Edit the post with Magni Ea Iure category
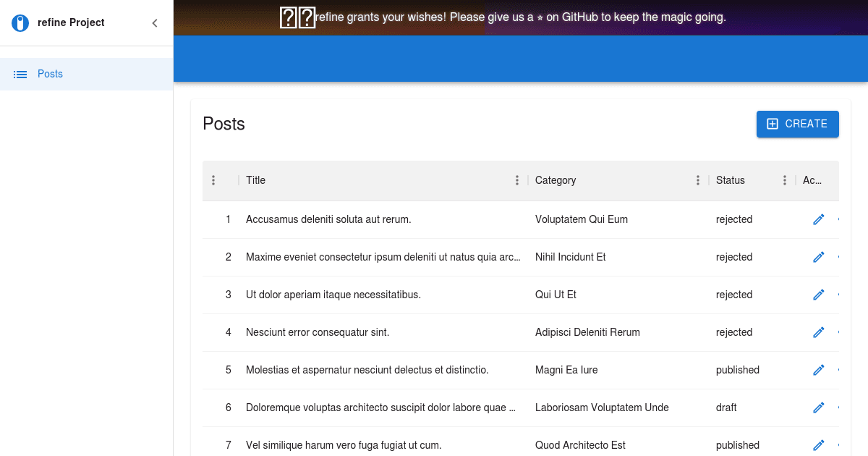Screen dimensions: 868x456 pyautogui.click(x=819, y=370)
